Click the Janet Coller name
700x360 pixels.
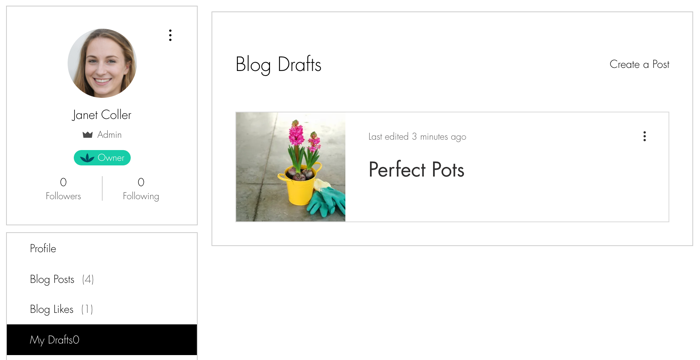tap(102, 115)
